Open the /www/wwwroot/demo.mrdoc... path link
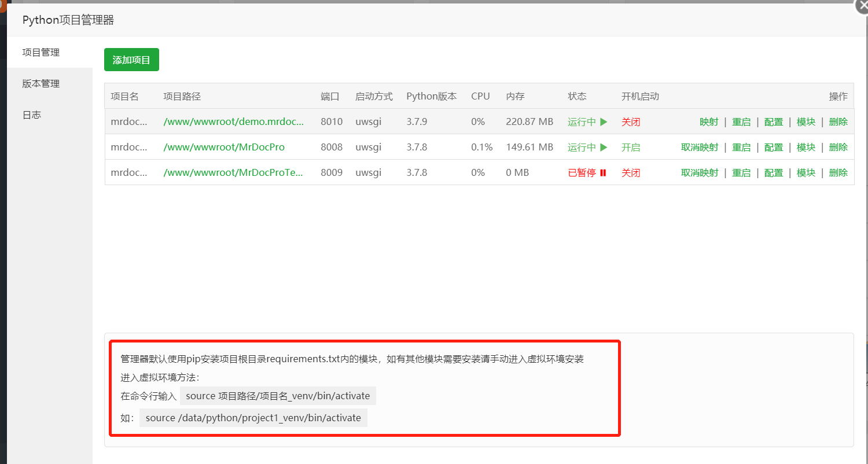The width and height of the screenshot is (868, 464). click(x=233, y=122)
